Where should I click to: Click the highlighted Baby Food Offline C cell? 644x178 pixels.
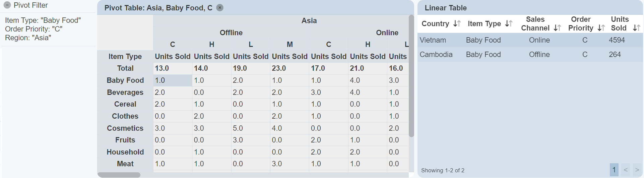pos(173,80)
